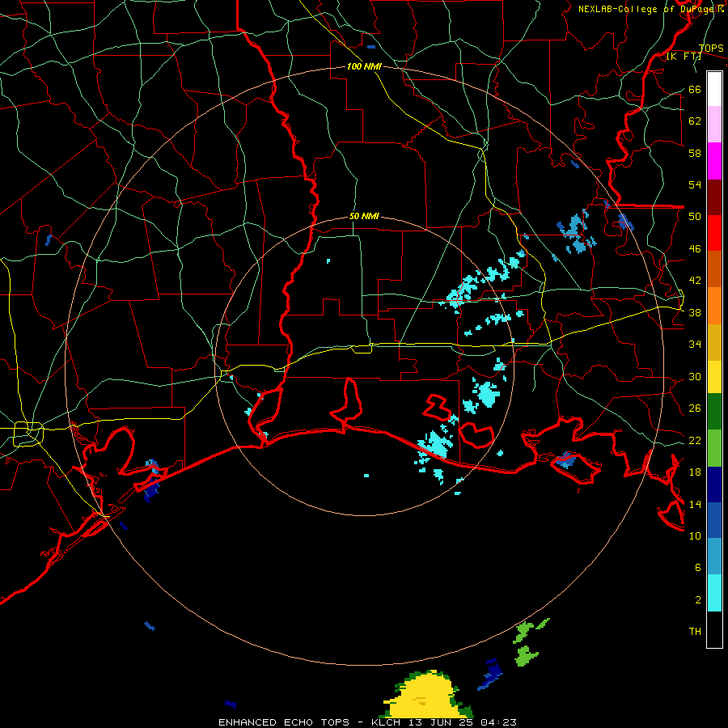
Task: Click the TH label on the scale
Action: tap(695, 632)
